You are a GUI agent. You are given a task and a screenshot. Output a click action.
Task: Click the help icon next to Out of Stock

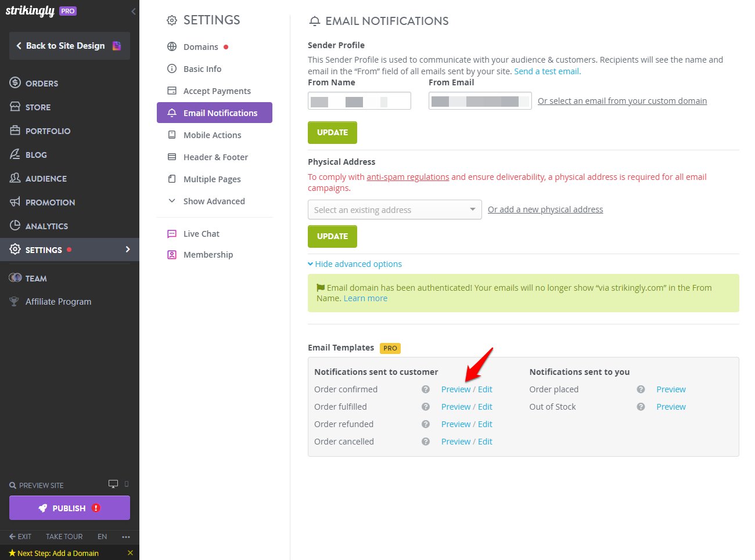641,407
